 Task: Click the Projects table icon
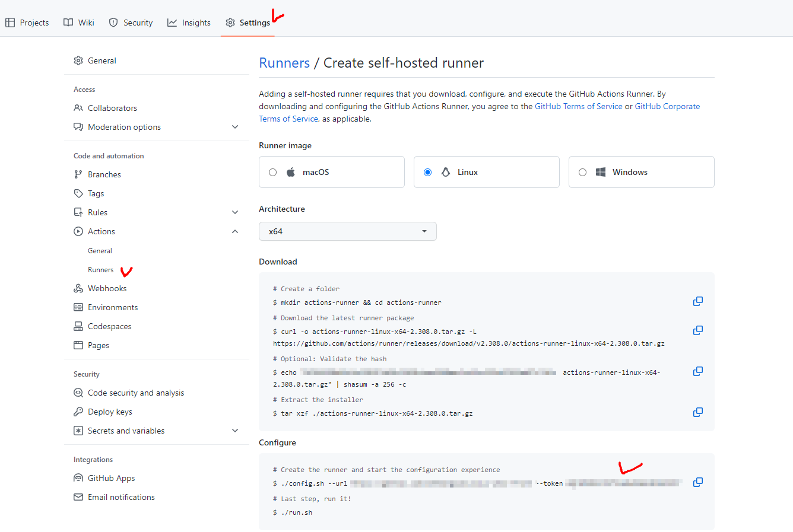click(x=10, y=23)
